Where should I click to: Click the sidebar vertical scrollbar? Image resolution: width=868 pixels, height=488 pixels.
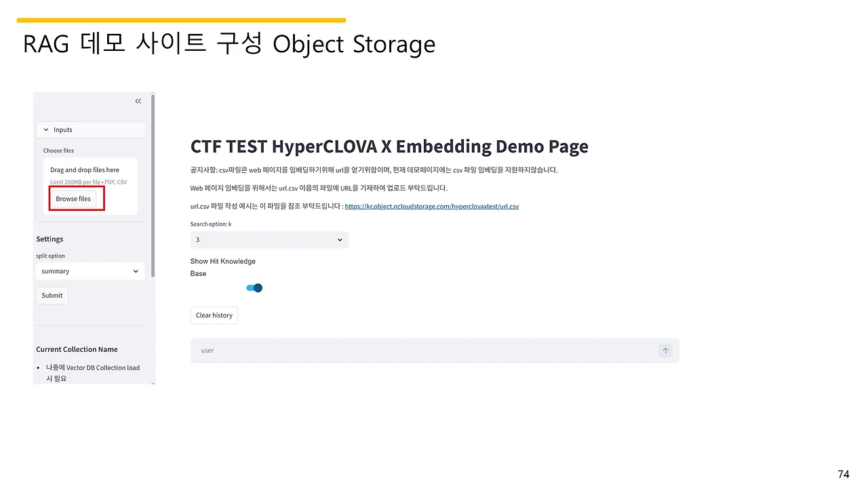pyautogui.click(x=153, y=183)
